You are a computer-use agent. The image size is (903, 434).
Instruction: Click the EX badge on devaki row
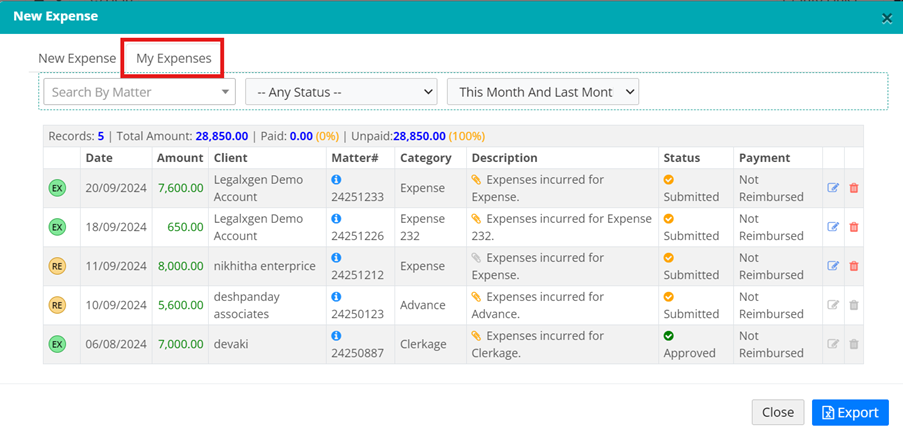point(57,345)
